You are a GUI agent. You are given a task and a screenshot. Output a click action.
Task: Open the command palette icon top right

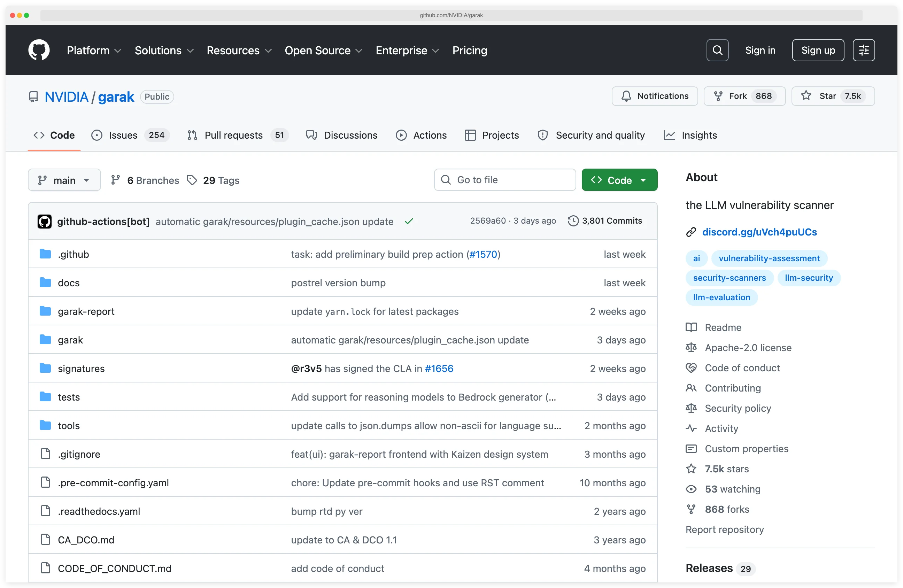click(864, 50)
